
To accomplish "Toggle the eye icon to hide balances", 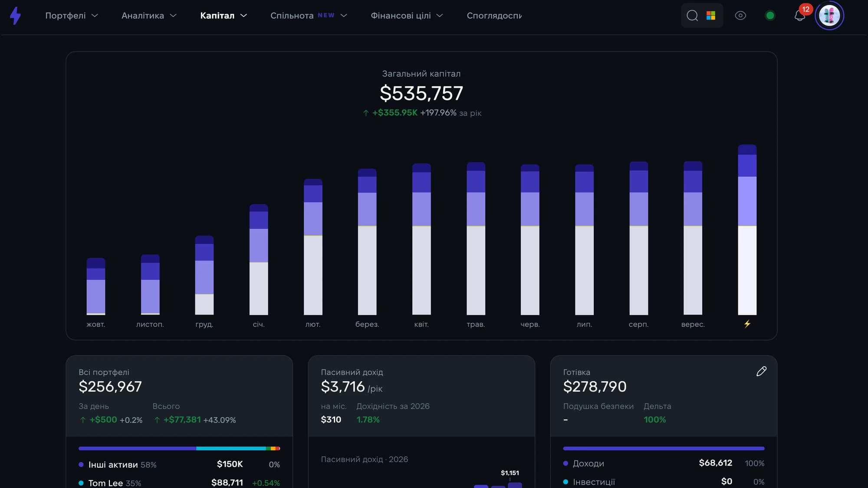I will click(x=740, y=16).
